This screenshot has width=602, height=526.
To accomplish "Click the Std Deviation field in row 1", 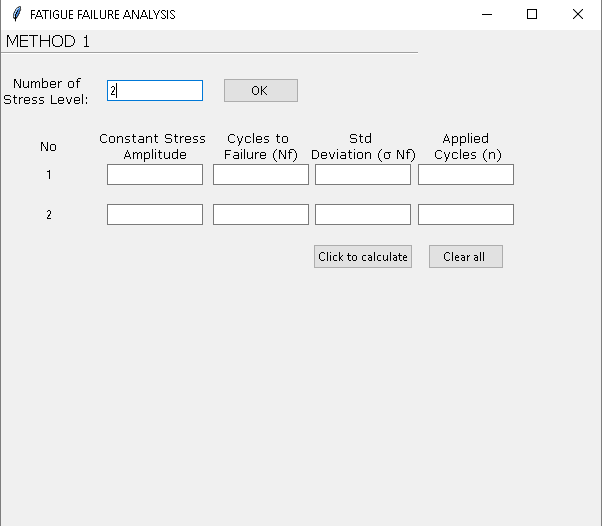I will pyautogui.click(x=363, y=175).
